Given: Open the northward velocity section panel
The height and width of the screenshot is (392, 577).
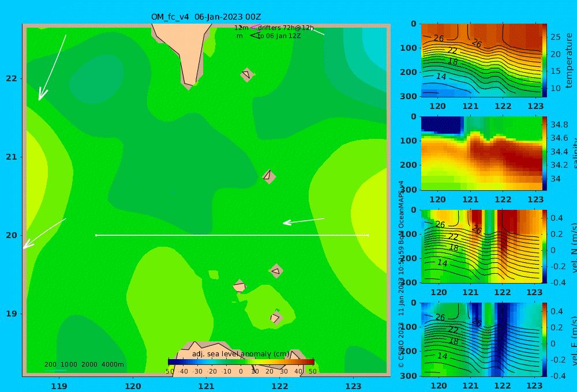Looking at the screenshot, I should click(481, 246).
